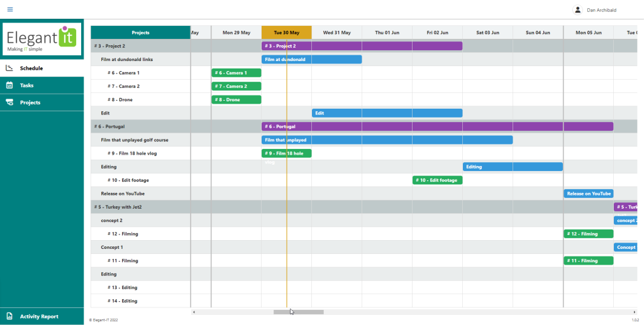Click the Activity Report document icon

click(9, 316)
